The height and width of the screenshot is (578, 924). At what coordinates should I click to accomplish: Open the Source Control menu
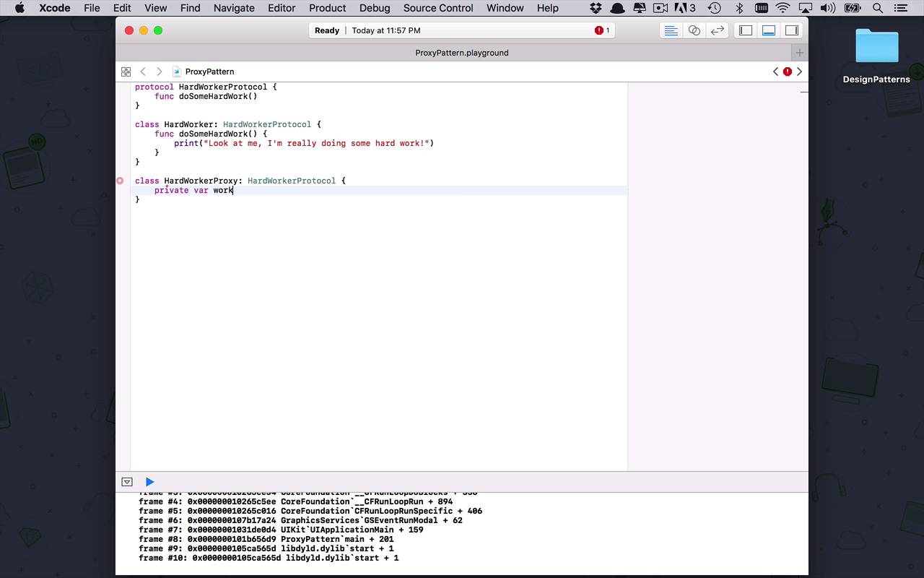pyautogui.click(x=438, y=8)
